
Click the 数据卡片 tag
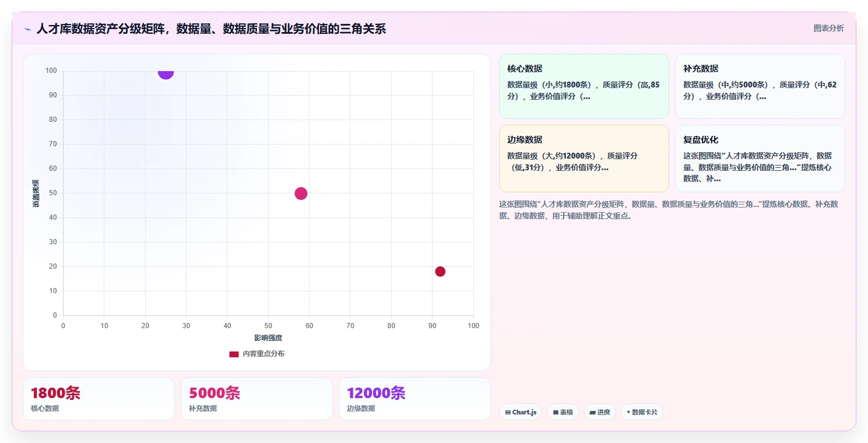click(x=642, y=412)
